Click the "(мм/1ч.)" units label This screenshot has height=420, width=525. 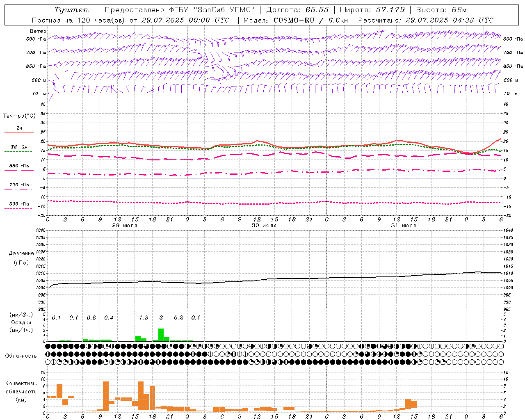click(x=21, y=330)
